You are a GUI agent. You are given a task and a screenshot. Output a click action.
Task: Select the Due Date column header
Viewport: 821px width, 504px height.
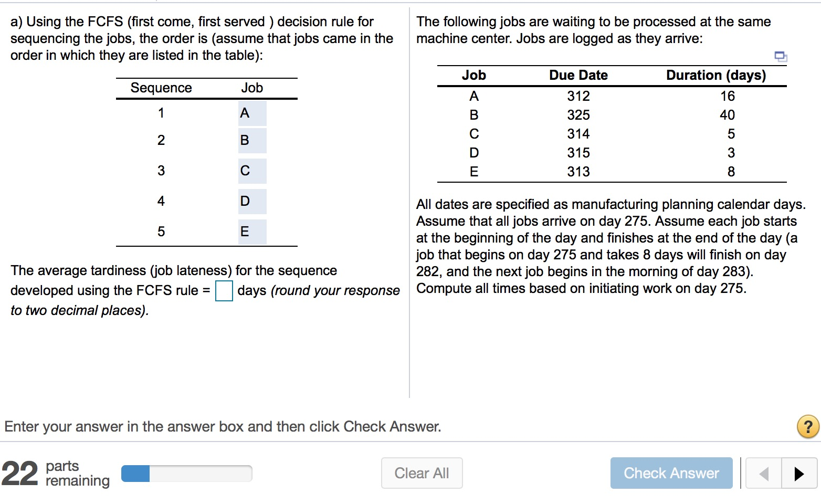point(578,75)
